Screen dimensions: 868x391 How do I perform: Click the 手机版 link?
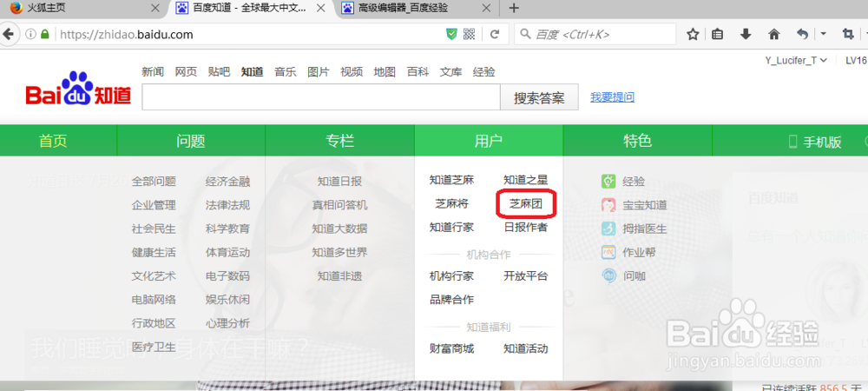(x=822, y=142)
